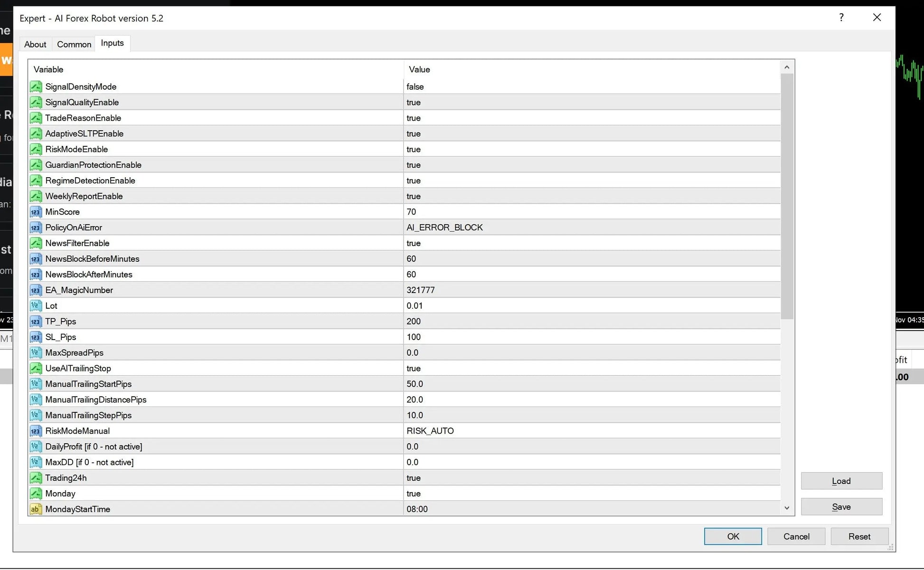The height and width of the screenshot is (570, 924).
Task: Click the icon beside Trading24h
Action: [x=36, y=478]
